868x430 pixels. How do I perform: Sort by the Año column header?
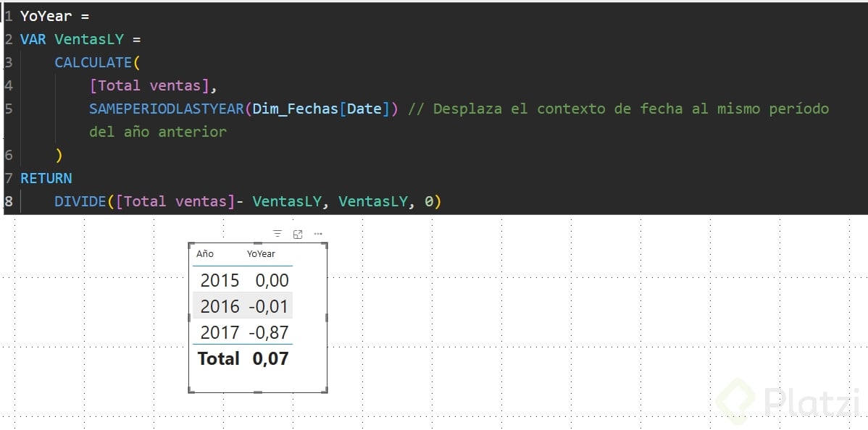click(x=205, y=254)
